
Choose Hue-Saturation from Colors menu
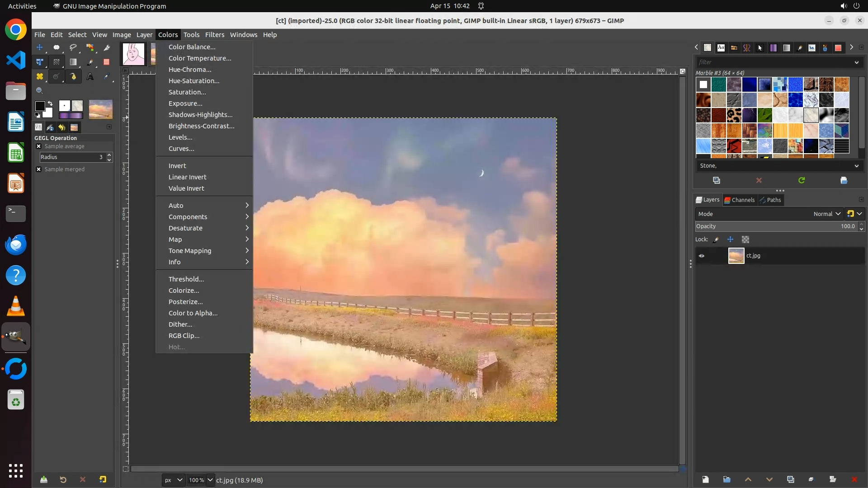194,81
